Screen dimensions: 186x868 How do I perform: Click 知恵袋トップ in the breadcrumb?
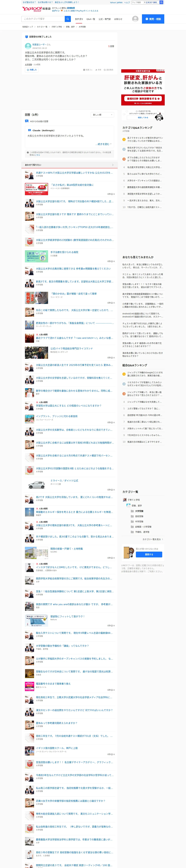click(28, 27)
